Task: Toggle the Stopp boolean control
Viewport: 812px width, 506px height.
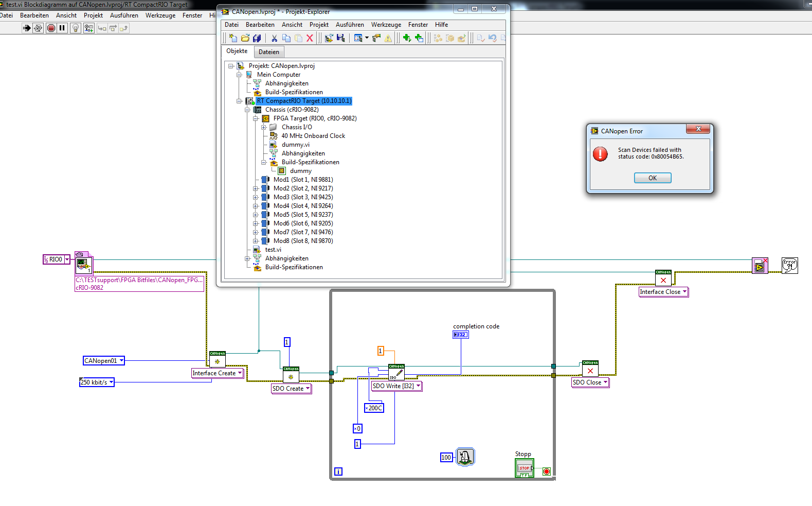Action: pyautogui.click(x=524, y=468)
